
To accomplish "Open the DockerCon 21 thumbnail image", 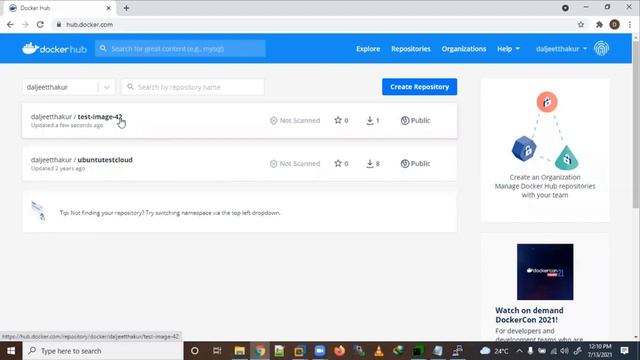I will 545,272.
